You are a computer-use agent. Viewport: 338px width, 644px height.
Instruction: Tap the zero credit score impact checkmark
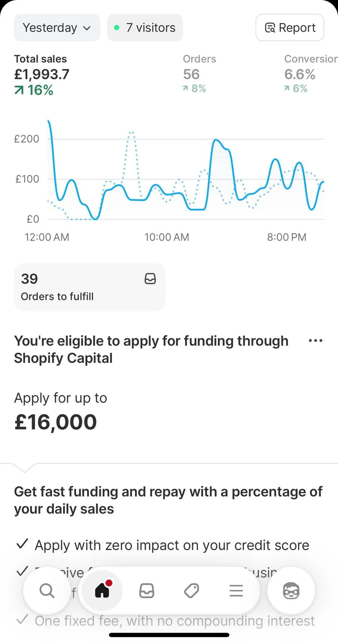point(22,544)
